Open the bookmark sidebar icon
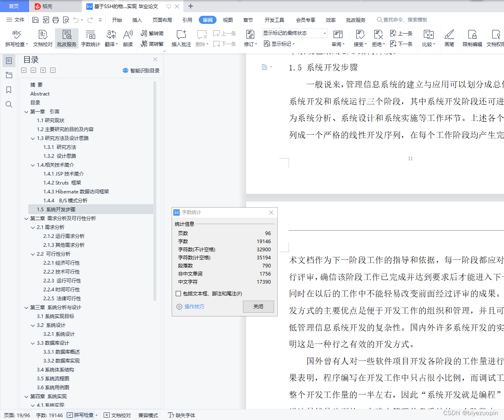 click(9, 90)
